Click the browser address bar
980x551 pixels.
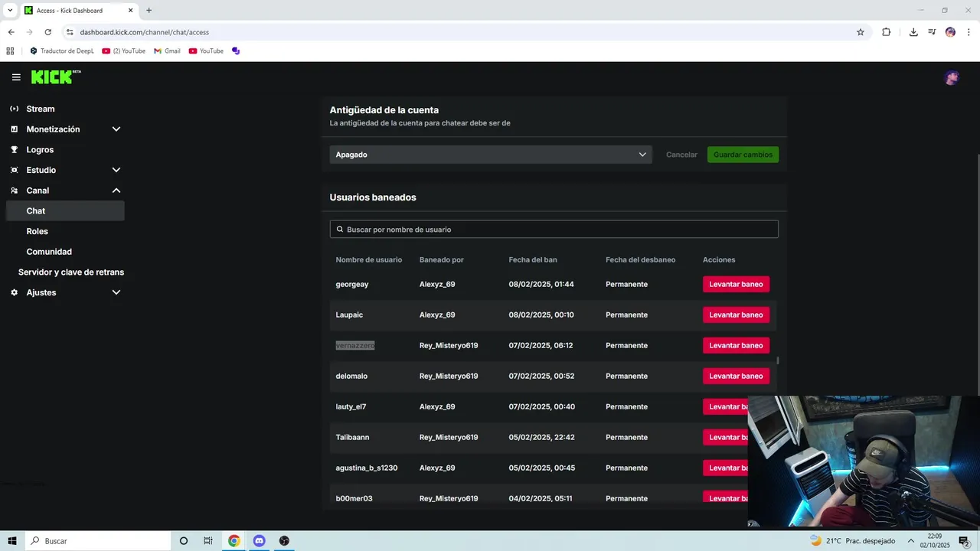pos(459,32)
